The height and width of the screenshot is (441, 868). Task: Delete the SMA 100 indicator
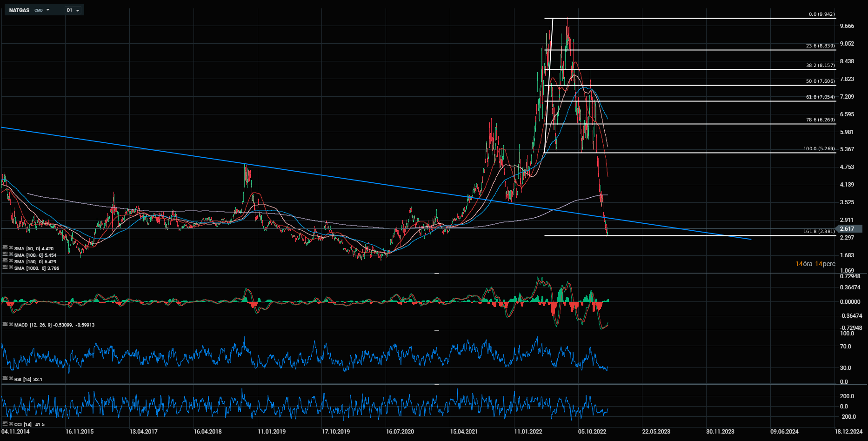pos(11,254)
